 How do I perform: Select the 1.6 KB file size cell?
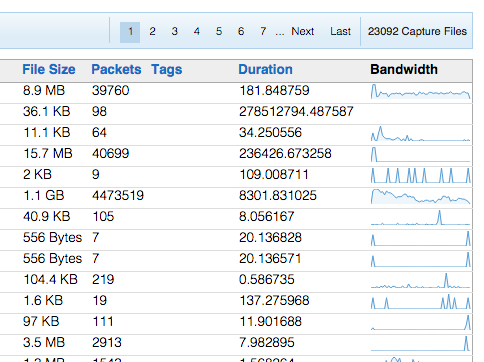point(43,301)
